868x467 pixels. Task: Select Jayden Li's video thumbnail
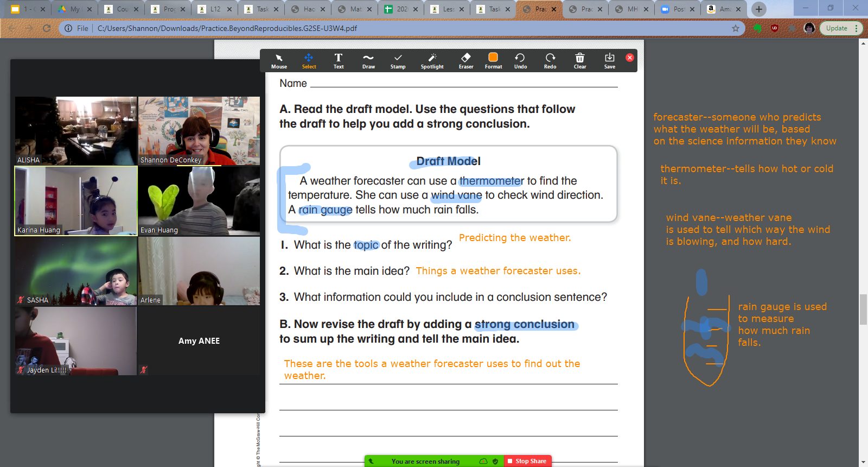pos(76,341)
